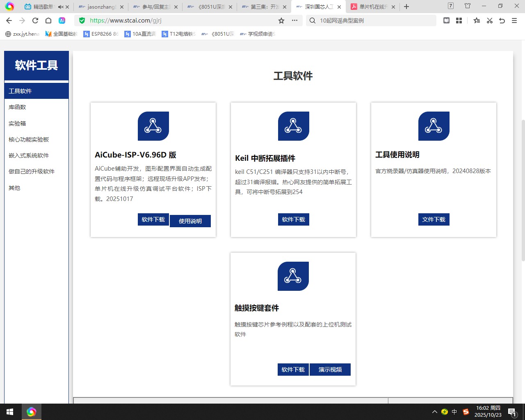Screen dimensions: 525x420
Task: Open 演示视频 for 触摸按键套件
Action: (330, 370)
